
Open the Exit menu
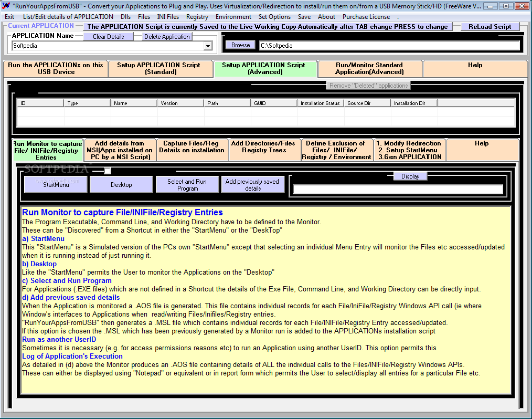[9, 17]
